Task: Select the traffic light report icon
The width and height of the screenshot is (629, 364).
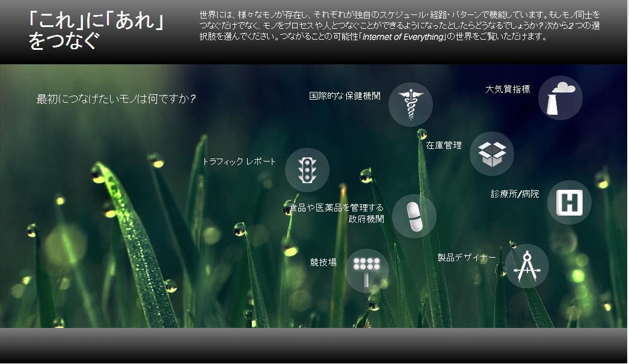Action: tap(307, 170)
